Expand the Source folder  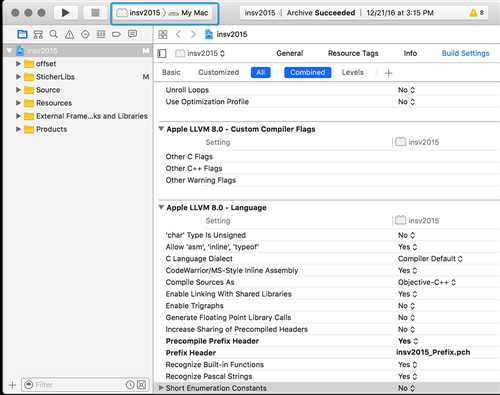(x=18, y=90)
